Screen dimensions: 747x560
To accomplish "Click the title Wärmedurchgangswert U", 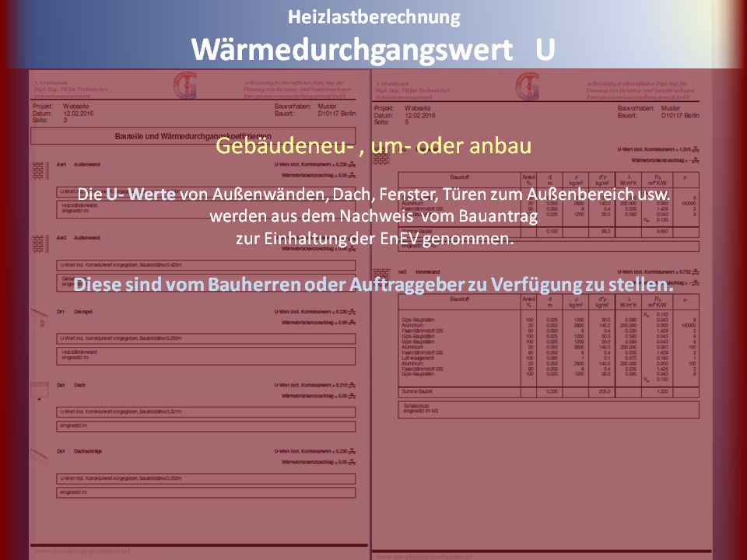I will (x=373, y=49).
